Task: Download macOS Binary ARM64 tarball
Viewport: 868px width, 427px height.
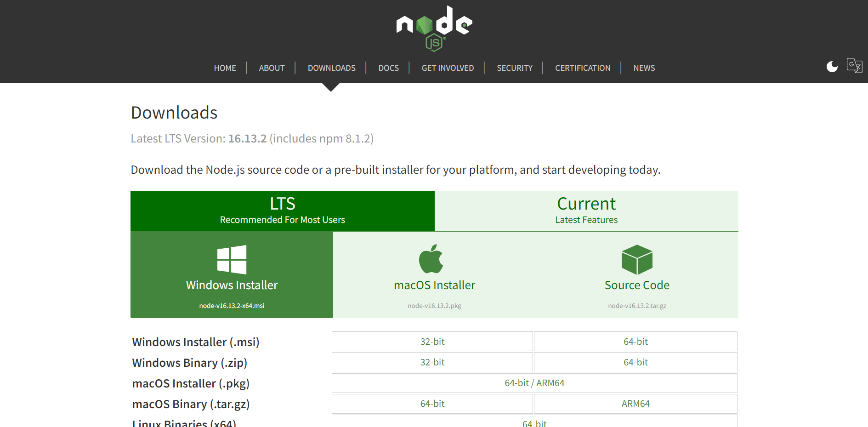Action: (x=635, y=404)
